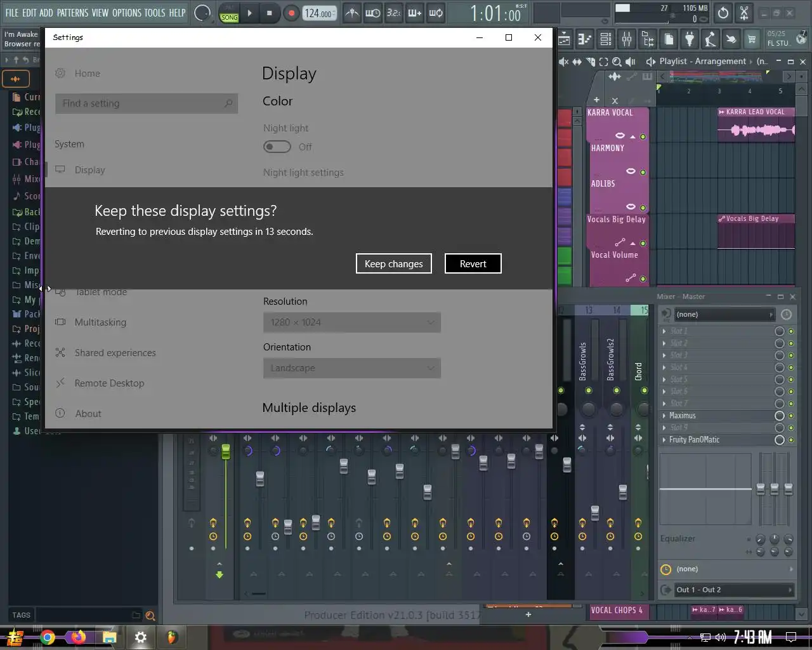Click the Keep changes button

coord(393,263)
